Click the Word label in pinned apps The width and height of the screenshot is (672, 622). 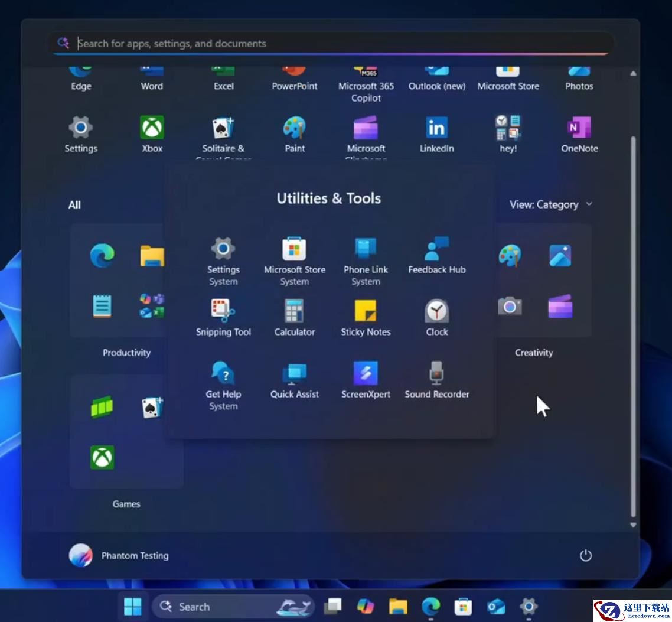click(152, 86)
